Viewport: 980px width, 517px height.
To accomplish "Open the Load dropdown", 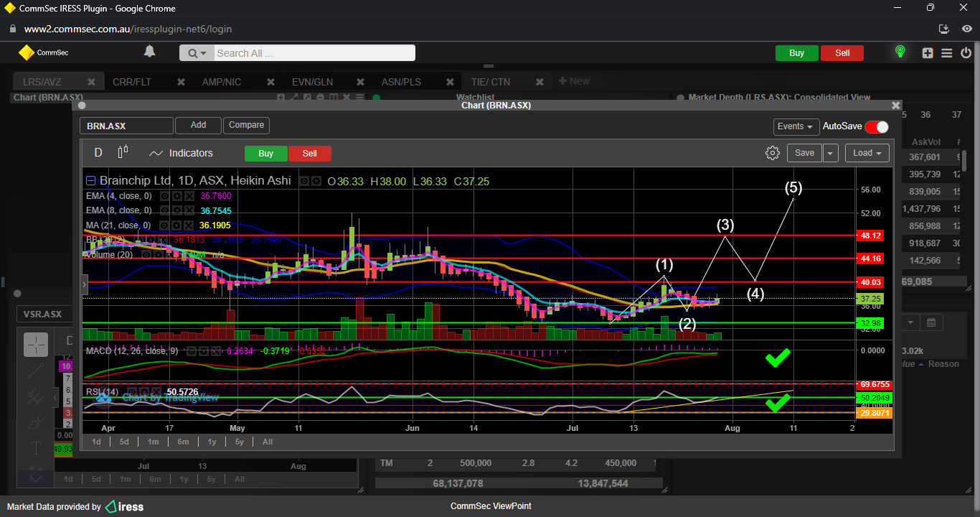I will pos(867,153).
